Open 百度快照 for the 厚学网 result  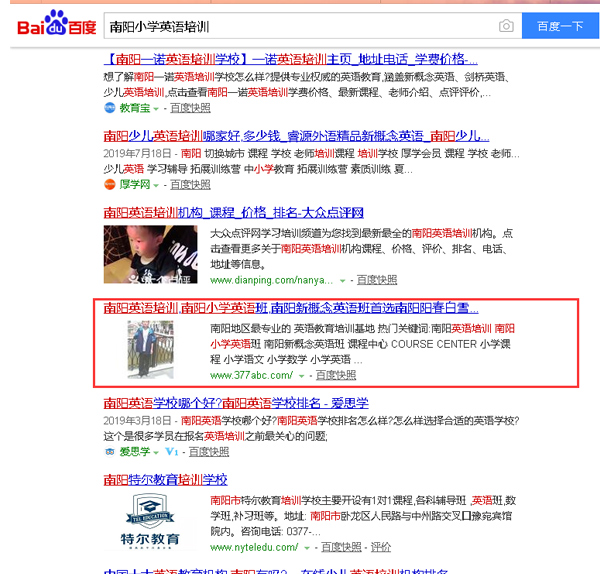[x=190, y=184]
